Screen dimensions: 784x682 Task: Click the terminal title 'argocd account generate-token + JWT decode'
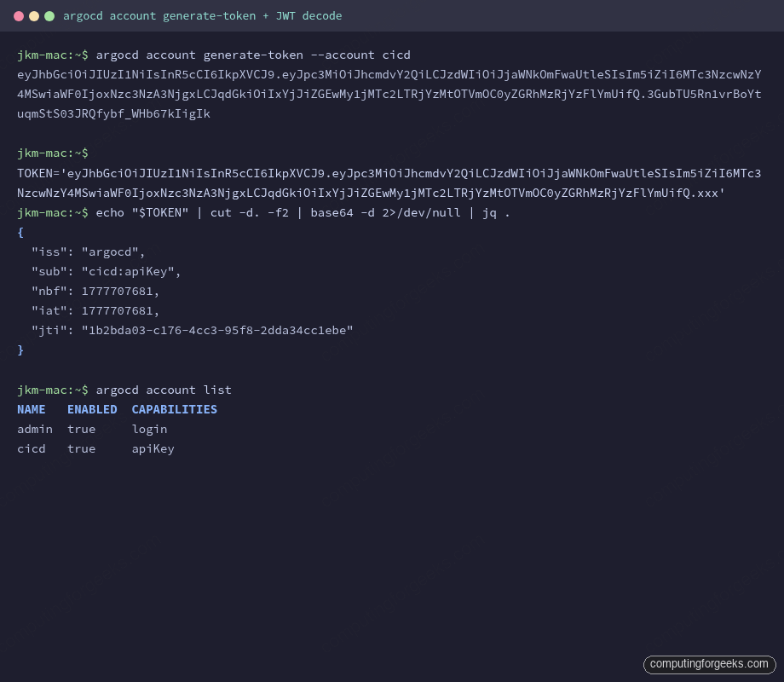pos(203,16)
